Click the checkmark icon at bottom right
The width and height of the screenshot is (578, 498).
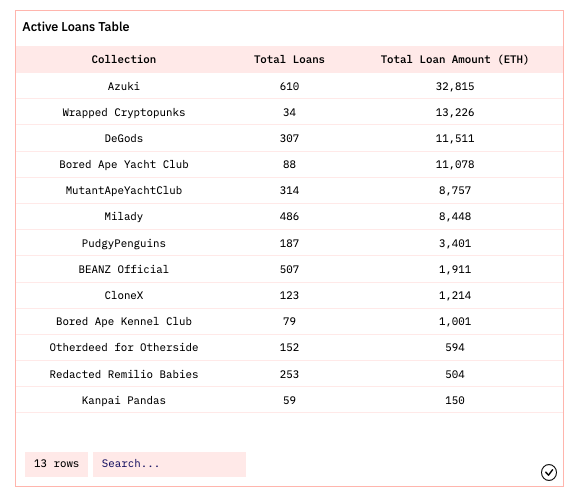549,472
